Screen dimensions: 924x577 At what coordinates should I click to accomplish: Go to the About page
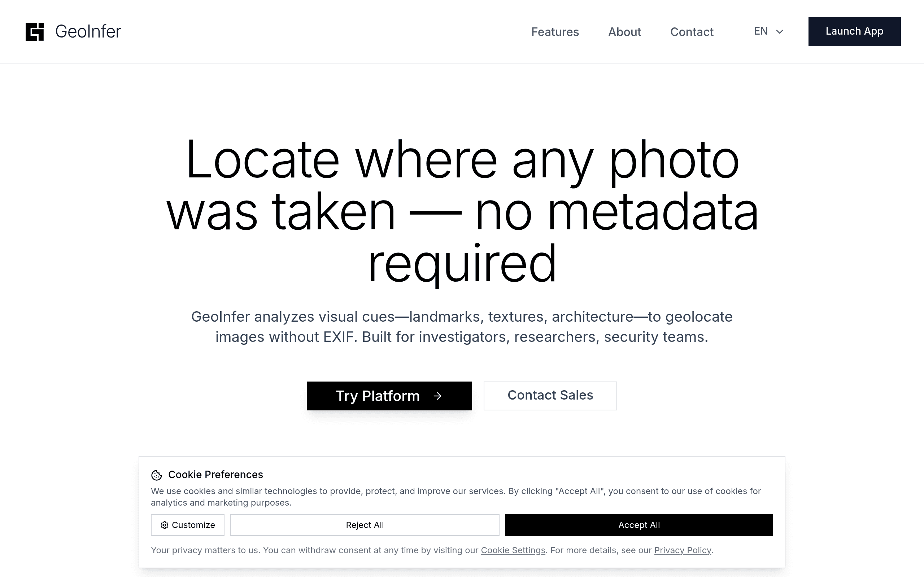pyautogui.click(x=624, y=32)
